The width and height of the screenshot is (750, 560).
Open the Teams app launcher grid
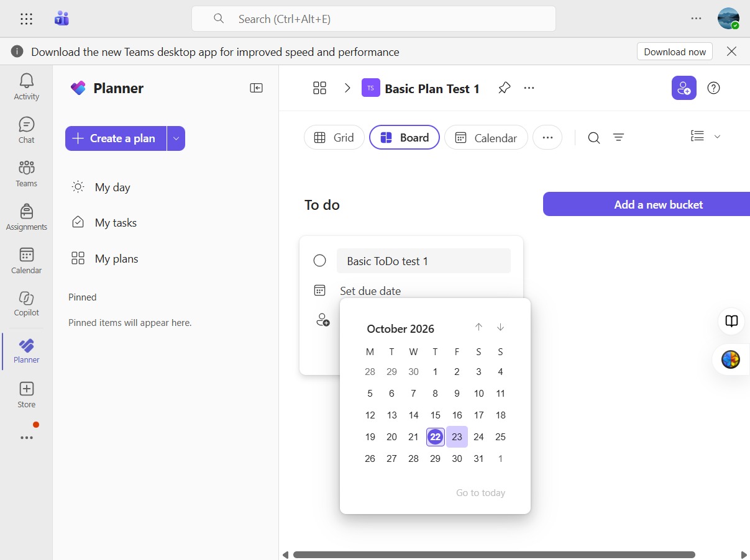(x=26, y=19)
